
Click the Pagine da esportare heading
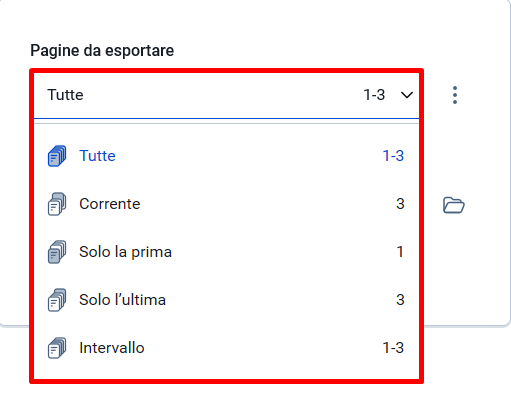pos(102,51)
